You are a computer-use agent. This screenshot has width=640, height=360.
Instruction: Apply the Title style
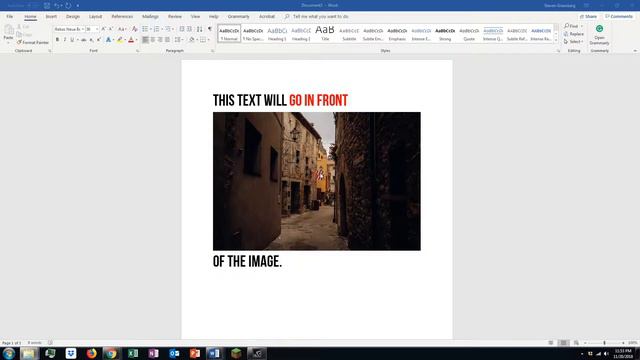pos(325,33)
